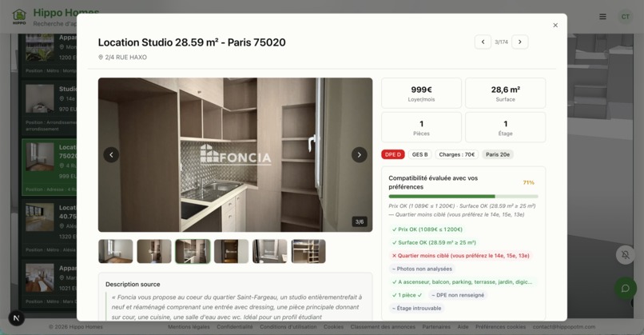The width and height of the screenshot is (644, 335).
Task: Open the hamburger menu in the header
Action: pos(602,17)
